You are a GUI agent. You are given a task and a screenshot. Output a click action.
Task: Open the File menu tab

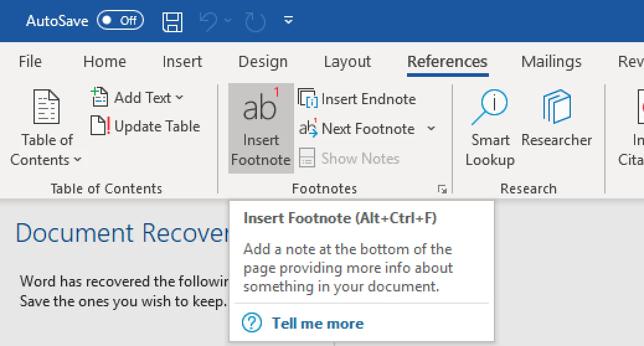pyautogui.click(x=30, y=62)
